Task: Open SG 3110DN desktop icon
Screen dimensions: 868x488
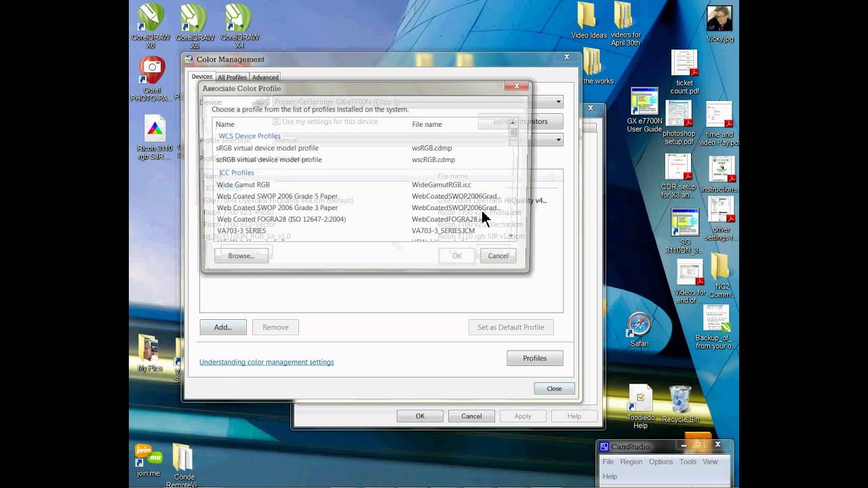Action: (x=684, y=231)
